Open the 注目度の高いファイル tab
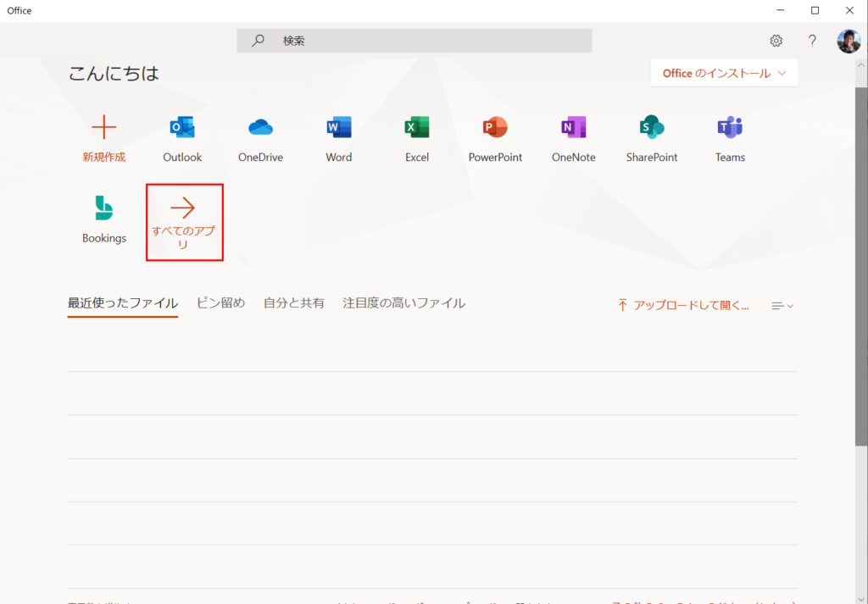 (x=404, y=303)
